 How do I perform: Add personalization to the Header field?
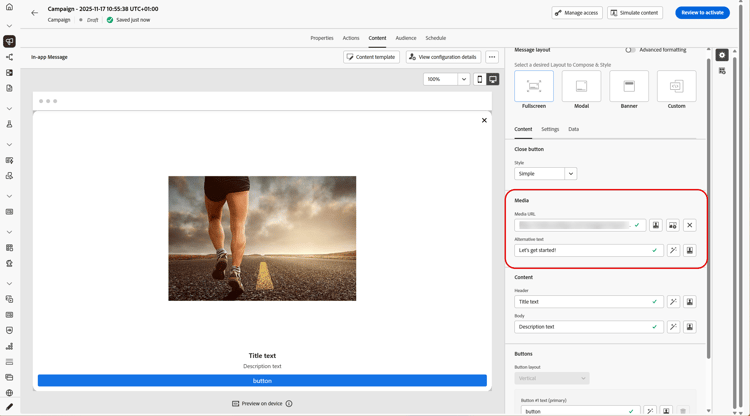(x=690, y=302)
